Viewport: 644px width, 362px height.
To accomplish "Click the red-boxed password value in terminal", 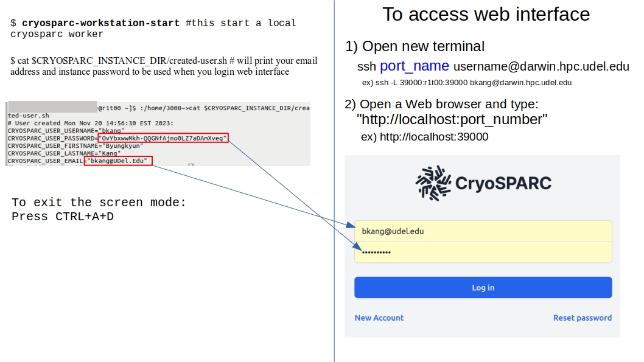I will [163, 138].
